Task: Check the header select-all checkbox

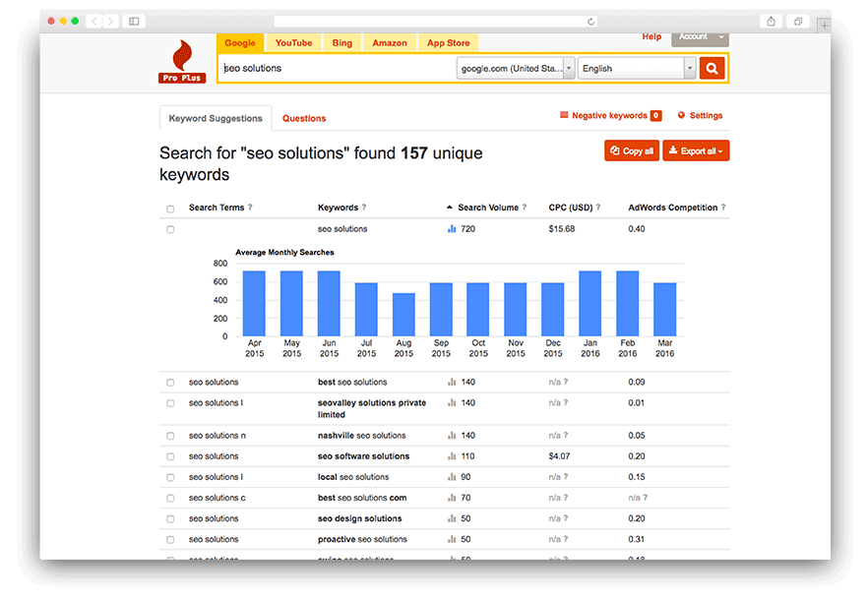Action: pos(170,208)
